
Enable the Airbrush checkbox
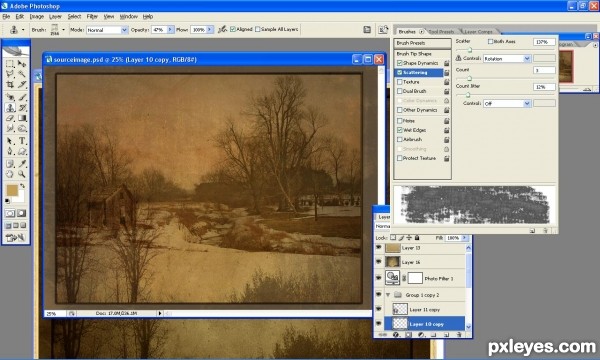click(399, 139)
